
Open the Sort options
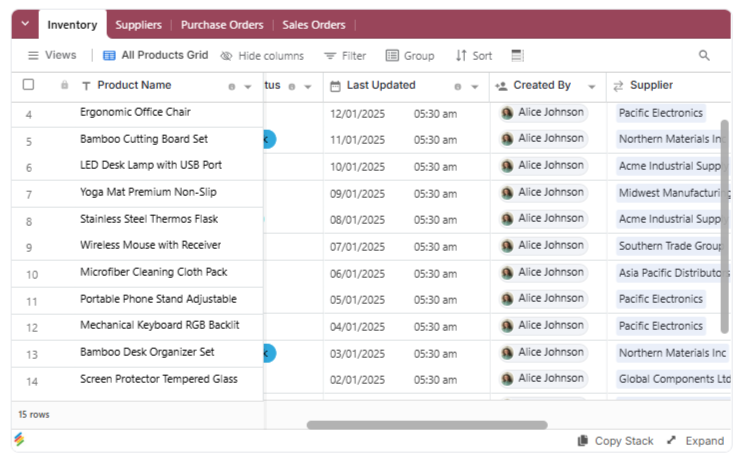[473, 56]
